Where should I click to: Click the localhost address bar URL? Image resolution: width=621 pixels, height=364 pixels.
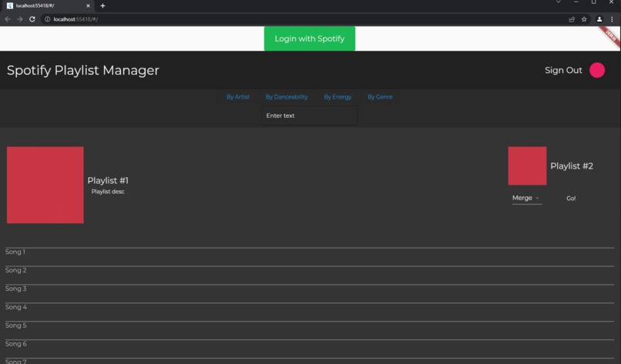tap(76, 19)
